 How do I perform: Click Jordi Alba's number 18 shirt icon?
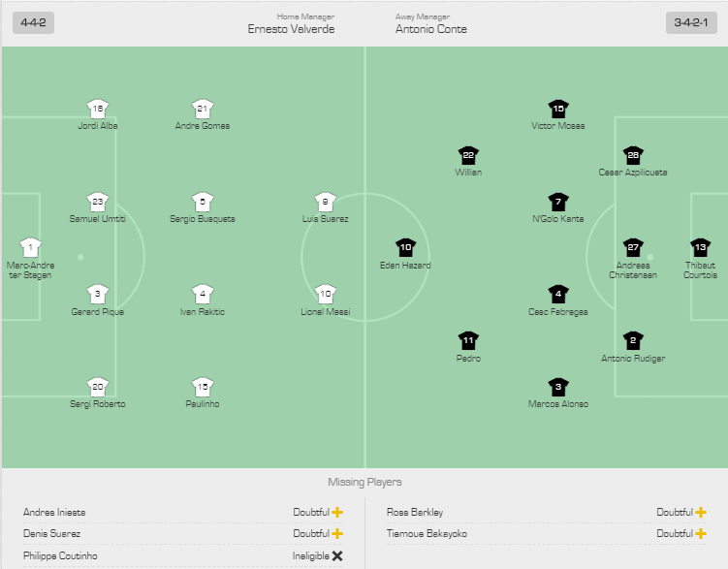tap(98, 110)
